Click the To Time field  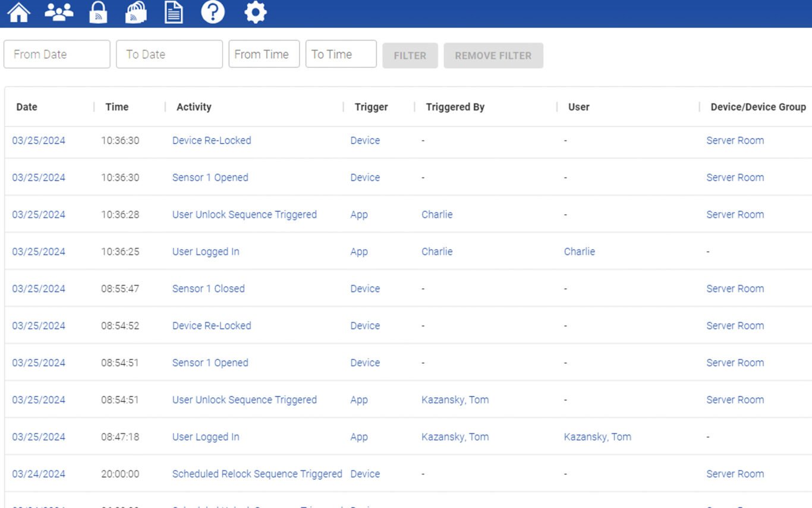pyautogui.click(x=341, y=54)
